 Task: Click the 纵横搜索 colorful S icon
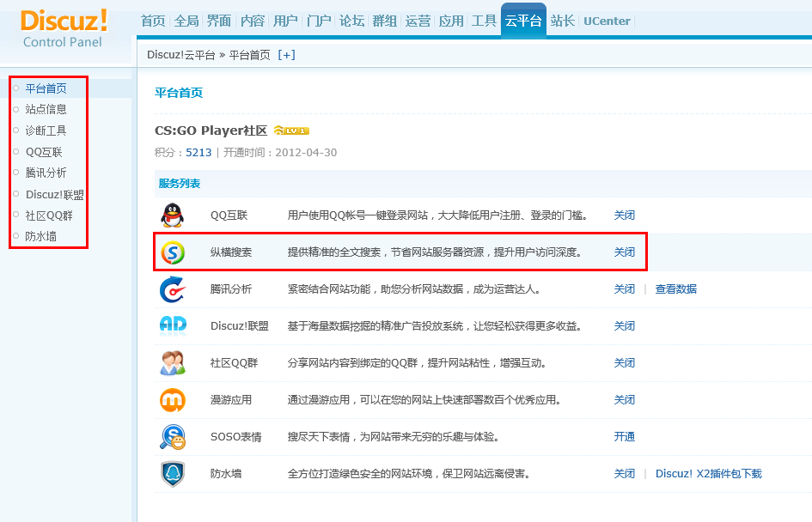tap(173, 252)
